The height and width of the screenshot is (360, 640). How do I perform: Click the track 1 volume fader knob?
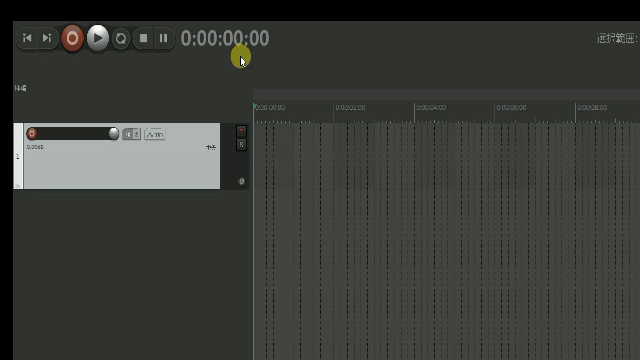[x=114, y=133]
